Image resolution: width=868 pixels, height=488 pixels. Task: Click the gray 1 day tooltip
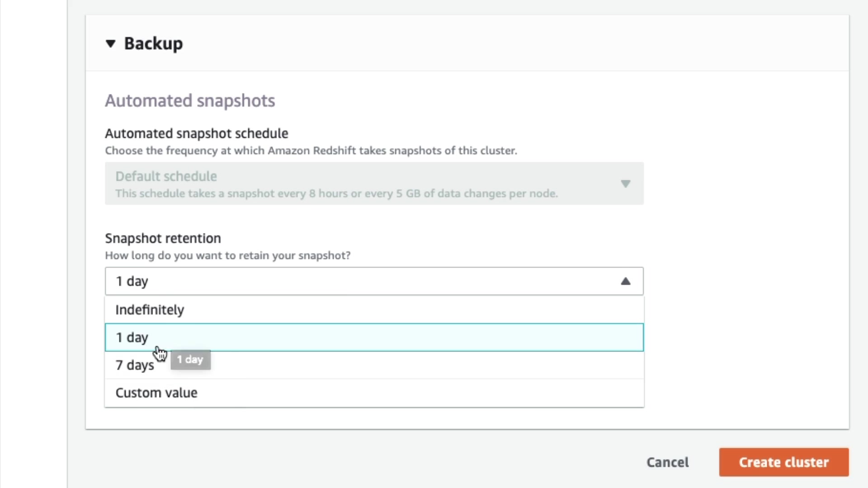coord(190,360)
